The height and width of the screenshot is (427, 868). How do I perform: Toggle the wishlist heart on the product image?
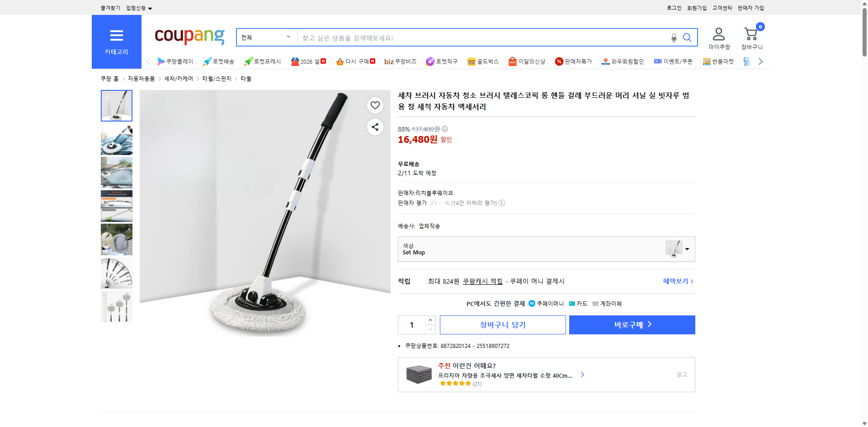point(375,105)
